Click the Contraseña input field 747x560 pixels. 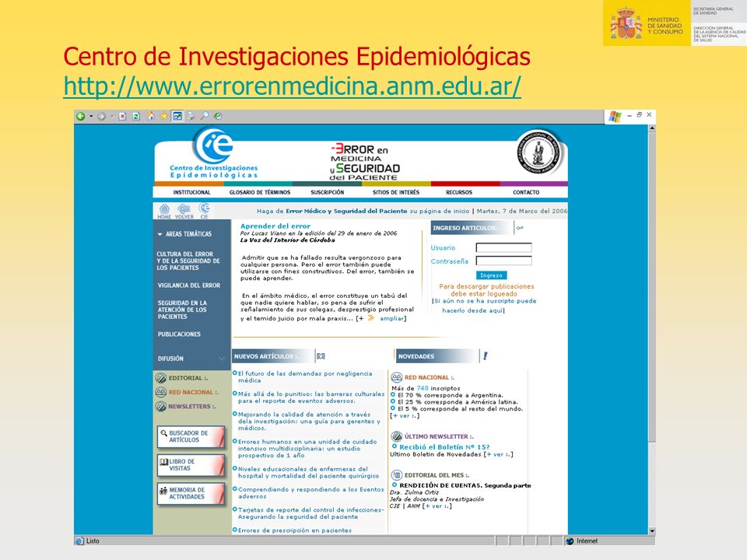click(x=504, y=261)
